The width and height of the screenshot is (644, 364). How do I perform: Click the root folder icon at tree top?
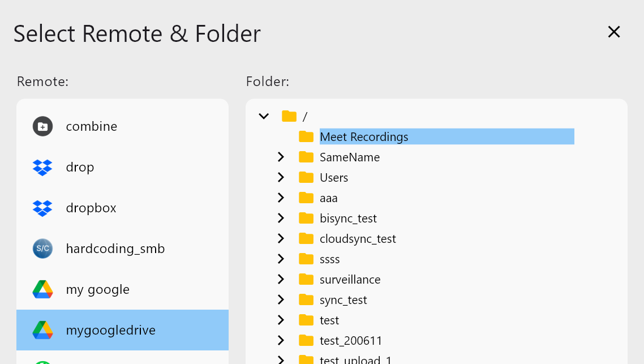[x=289, y=116]
